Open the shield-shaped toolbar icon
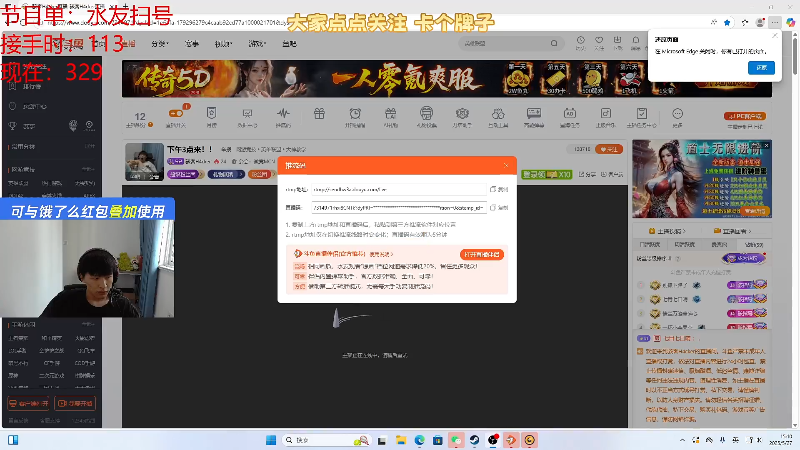The height and width of the screenshot is (450, 800). (211, 116)
